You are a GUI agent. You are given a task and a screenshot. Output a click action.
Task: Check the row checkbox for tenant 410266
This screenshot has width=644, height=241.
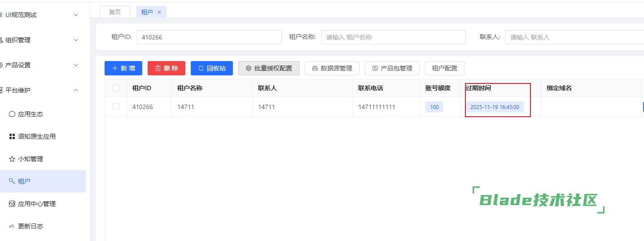pyautogui.click(x=116, y=106)
